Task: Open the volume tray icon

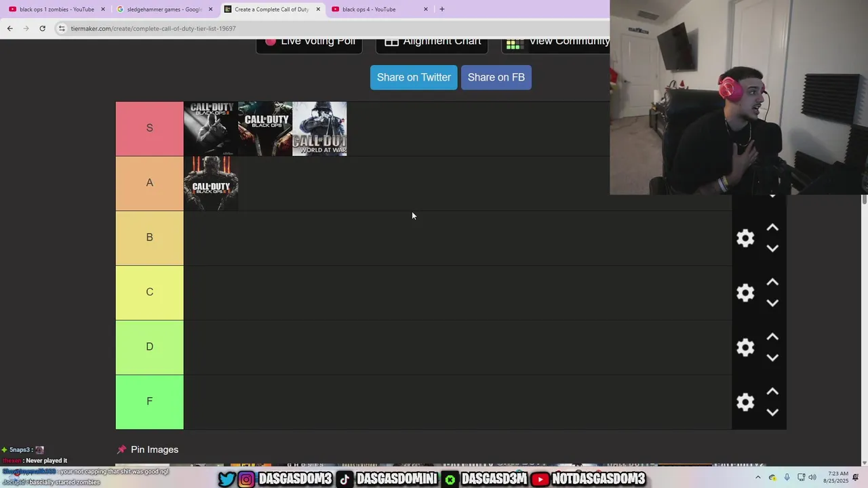Action: (812, 478)
